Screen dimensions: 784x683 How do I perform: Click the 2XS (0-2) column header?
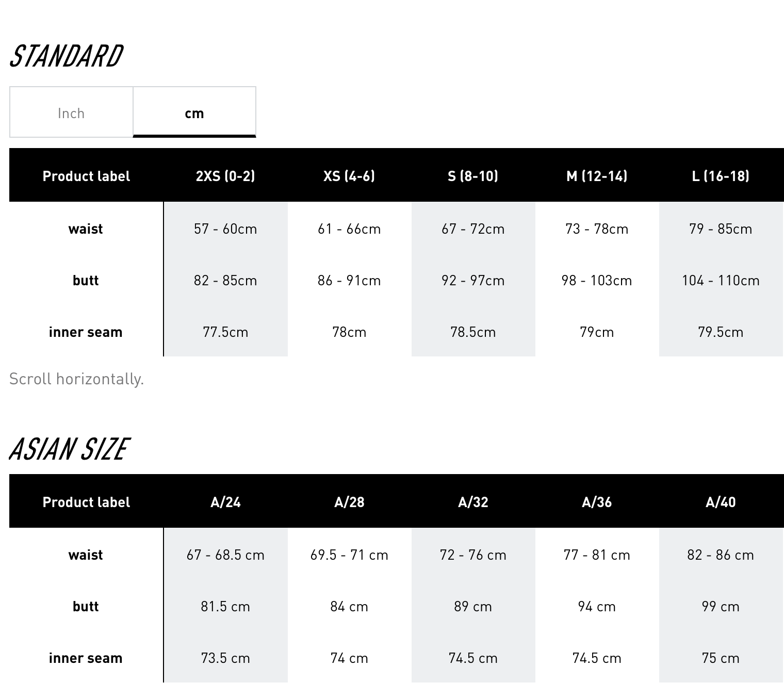point(225,176)
